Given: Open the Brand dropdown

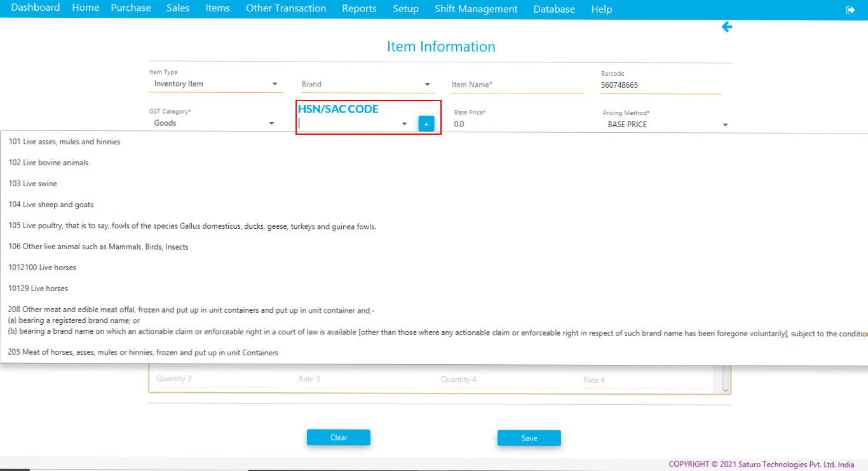Looking at the screenshot, I should point(427,85).
